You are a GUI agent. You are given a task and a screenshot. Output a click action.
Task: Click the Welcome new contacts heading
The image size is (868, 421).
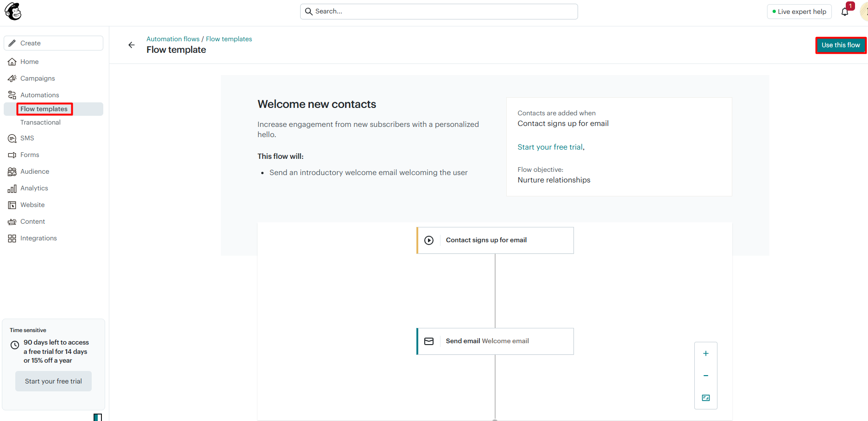[317, 104]
